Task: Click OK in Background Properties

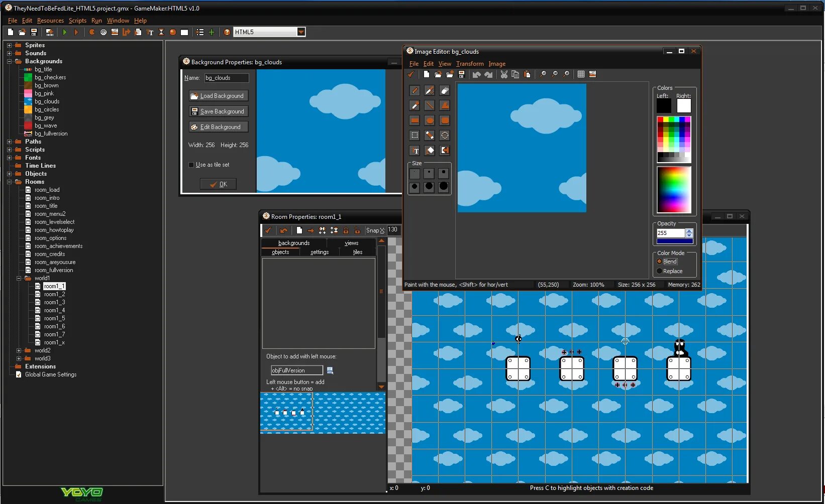Action: click(218, 184)
